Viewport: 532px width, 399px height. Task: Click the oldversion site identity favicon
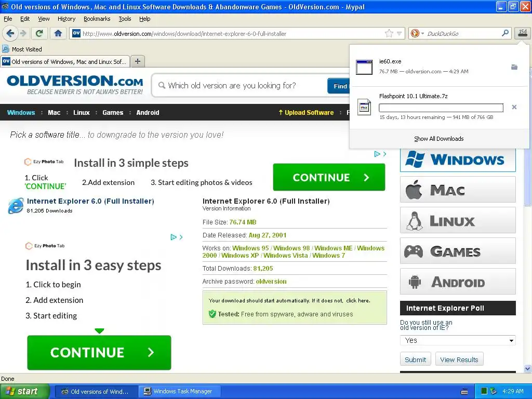click(76, 33)
